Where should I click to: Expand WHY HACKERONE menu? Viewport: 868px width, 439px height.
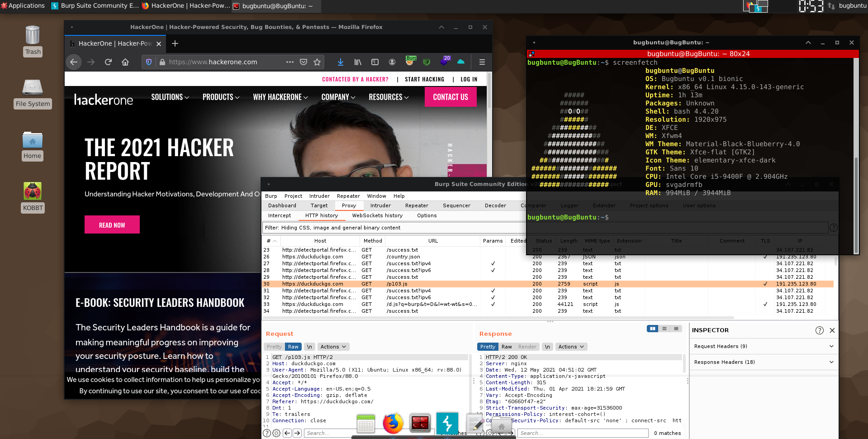pos(280,97)
